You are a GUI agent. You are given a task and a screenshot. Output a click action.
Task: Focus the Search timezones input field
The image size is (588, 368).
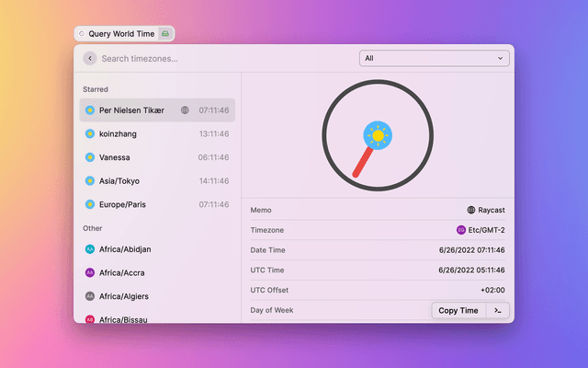(x=220, y=58)
